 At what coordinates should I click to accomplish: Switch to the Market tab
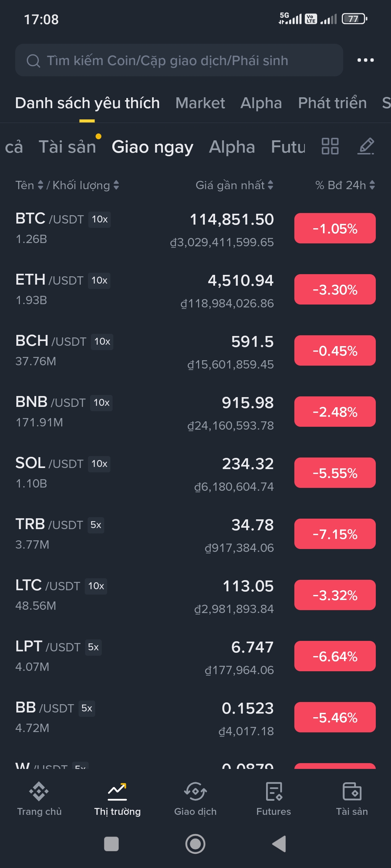click(200, 103)
